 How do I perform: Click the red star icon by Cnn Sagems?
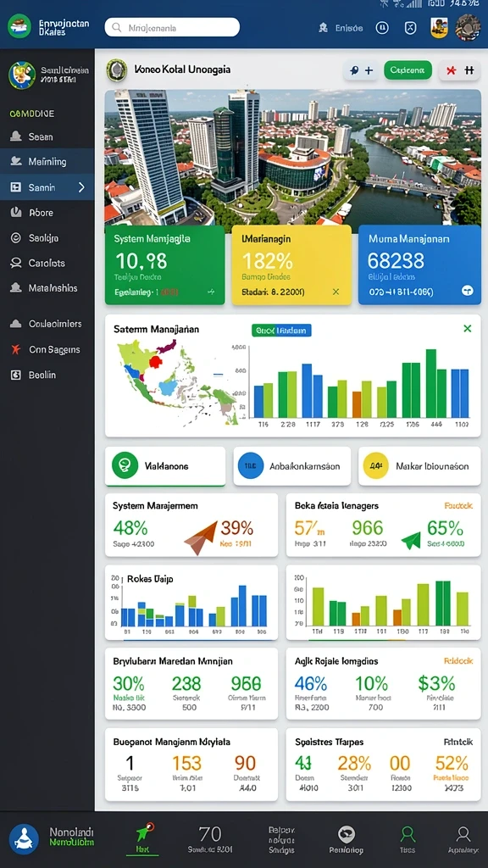tap(16, 349)
